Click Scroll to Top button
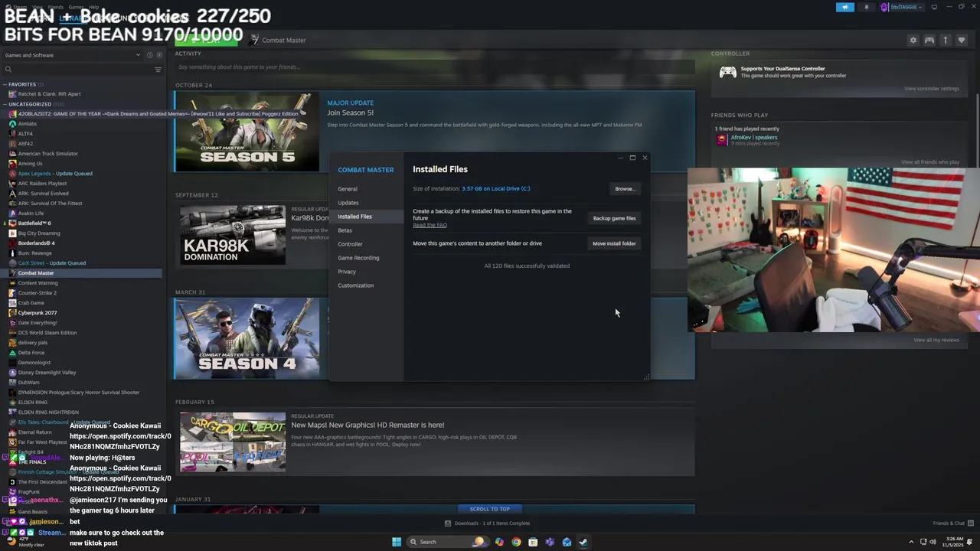 [490, 509]
